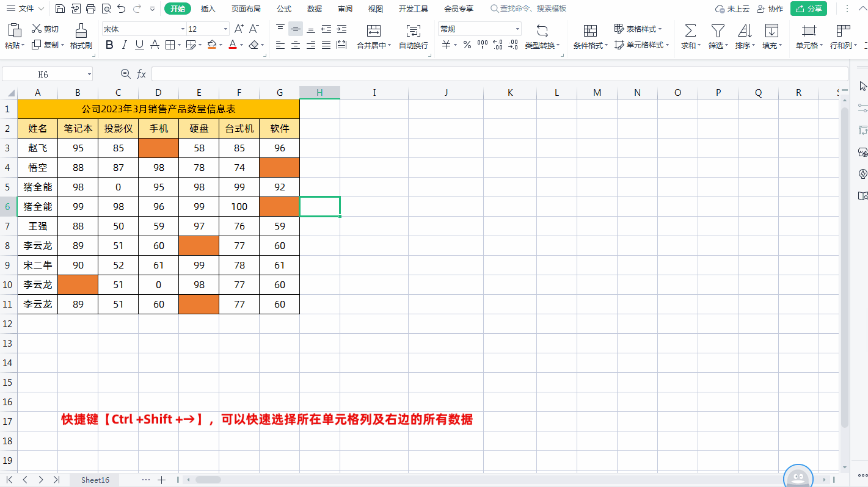Click Wrap Text (自动换行) button
This screenshot has width=868, height=487.
414,36
